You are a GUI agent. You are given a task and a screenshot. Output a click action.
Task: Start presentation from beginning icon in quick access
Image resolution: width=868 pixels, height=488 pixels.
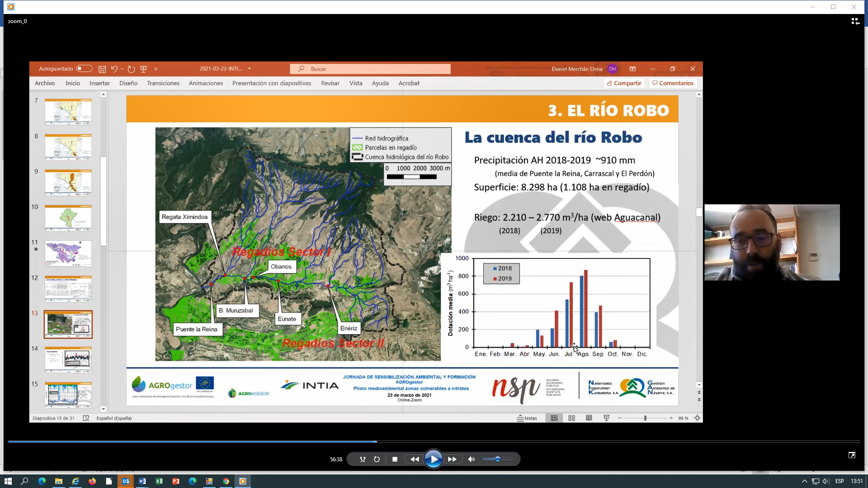144,69
